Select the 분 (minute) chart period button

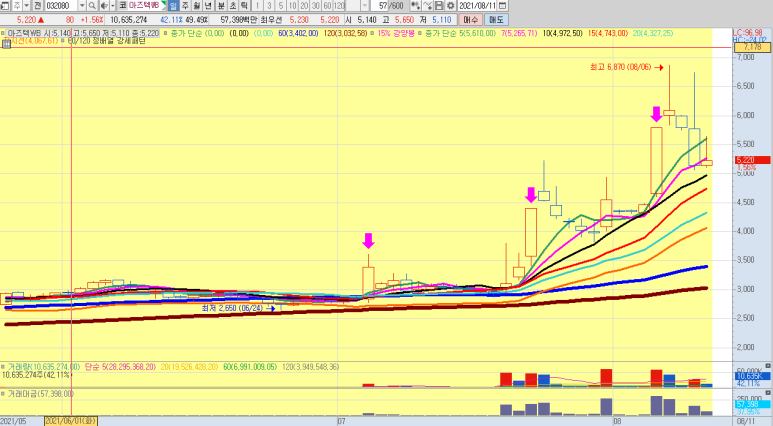pyautogui.click(x=221, y=6)
